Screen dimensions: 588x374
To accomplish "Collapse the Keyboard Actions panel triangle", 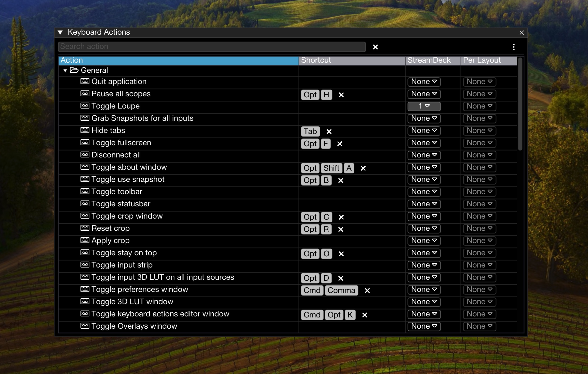I will [x=60, y=32].
